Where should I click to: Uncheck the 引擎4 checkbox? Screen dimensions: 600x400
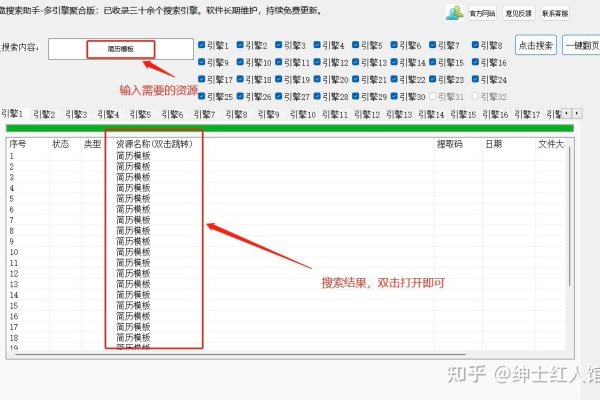click(317, 45)
